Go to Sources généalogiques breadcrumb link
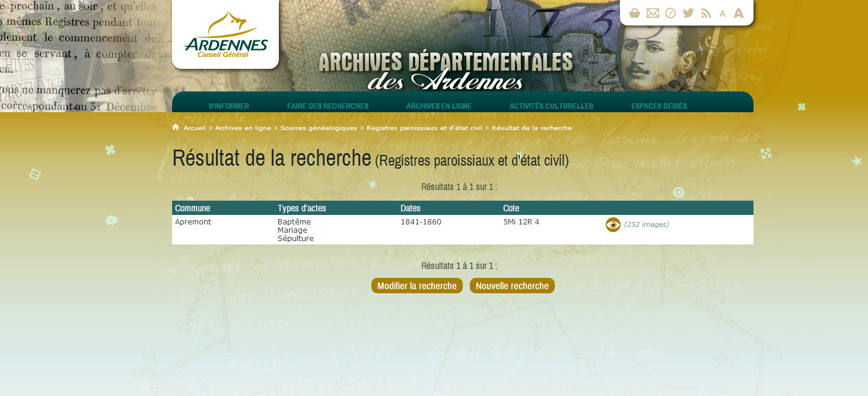 (x=319, y=128)
